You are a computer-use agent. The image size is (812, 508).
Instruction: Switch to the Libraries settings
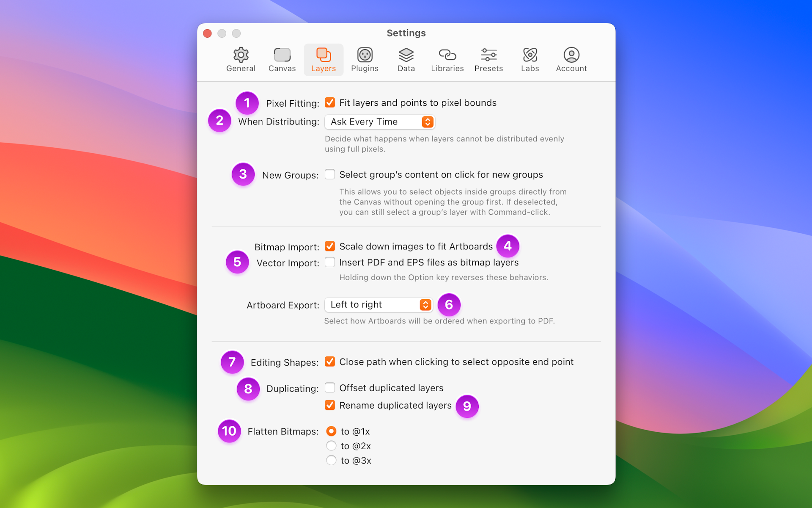click(447, 59)
